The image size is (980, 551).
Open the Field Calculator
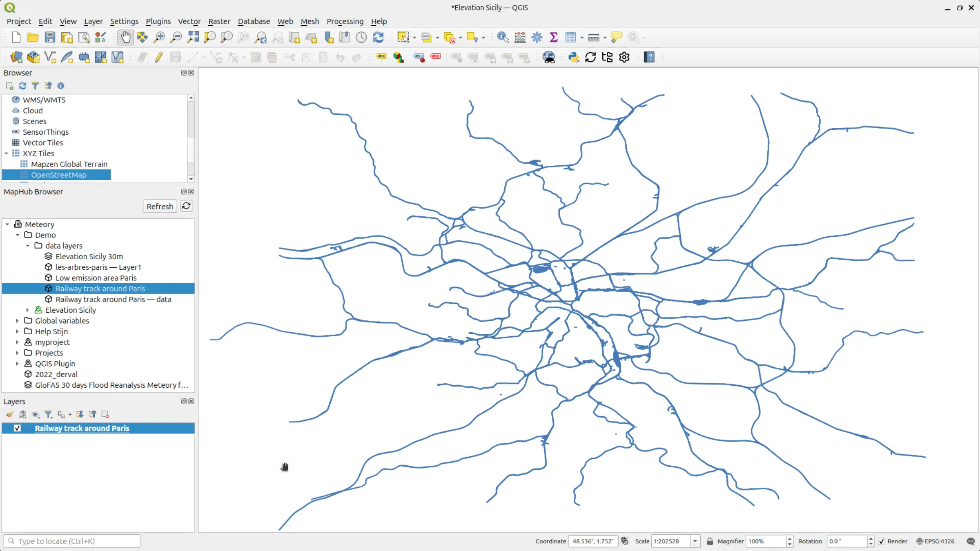(520, 37)
